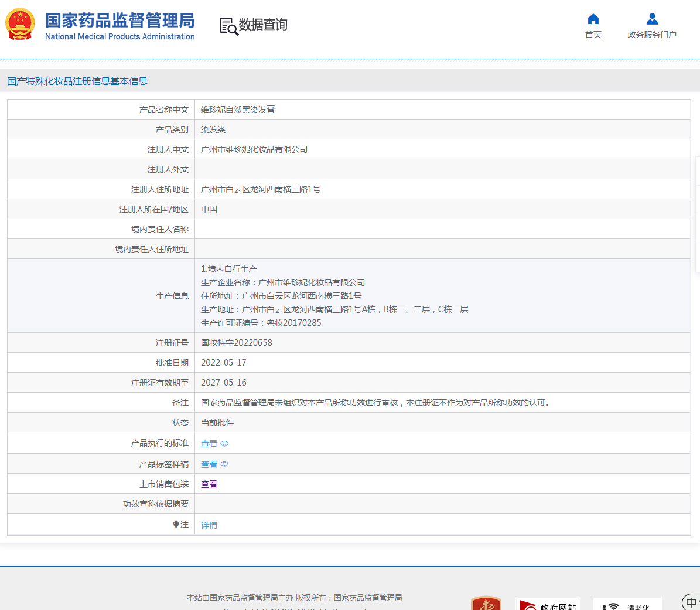The width and height of the screenshot is (700, 610).
Task: Click the 政府网站 找错 badge icon
Action: pos(548,604)
